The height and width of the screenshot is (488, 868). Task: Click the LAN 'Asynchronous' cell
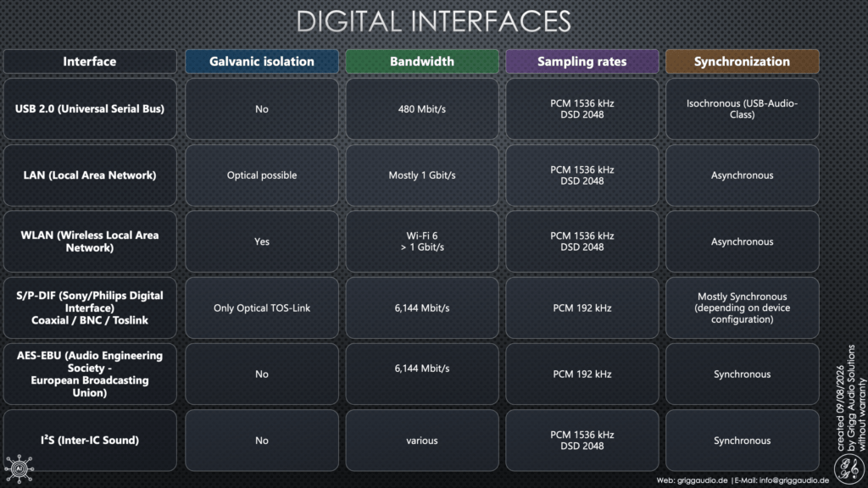click(743, 175)
